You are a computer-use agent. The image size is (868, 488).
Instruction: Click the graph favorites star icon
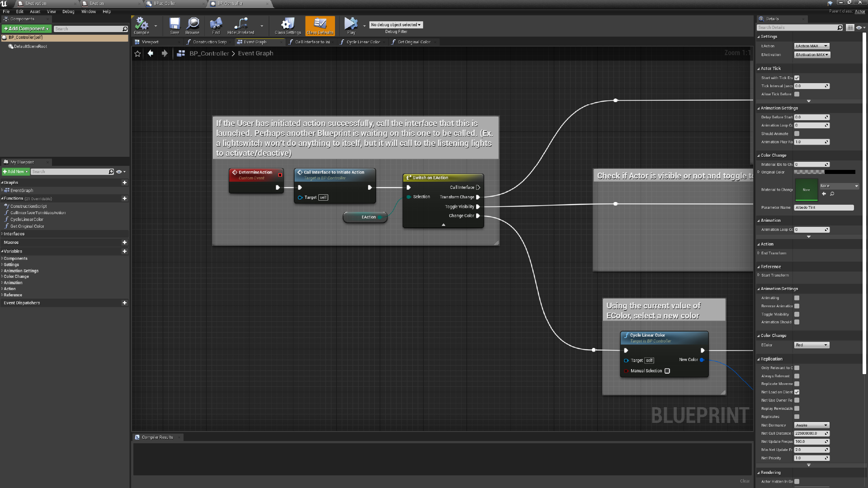(x=138, y=54)
